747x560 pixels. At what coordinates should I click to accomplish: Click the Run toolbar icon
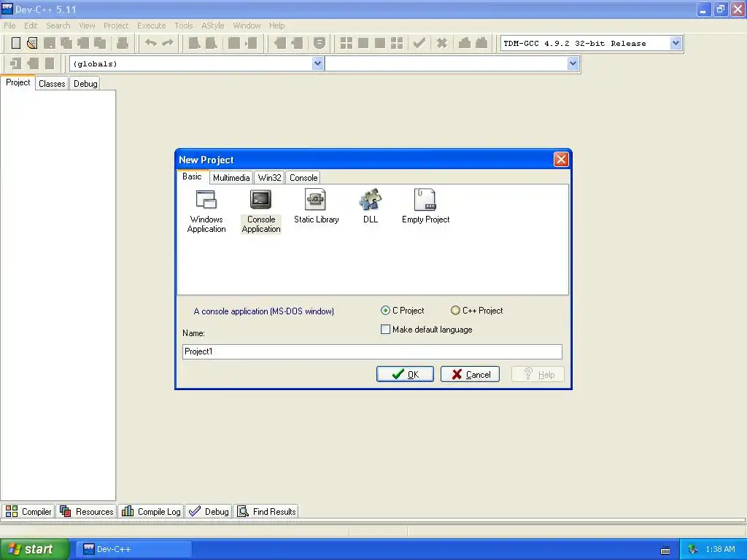363,43
